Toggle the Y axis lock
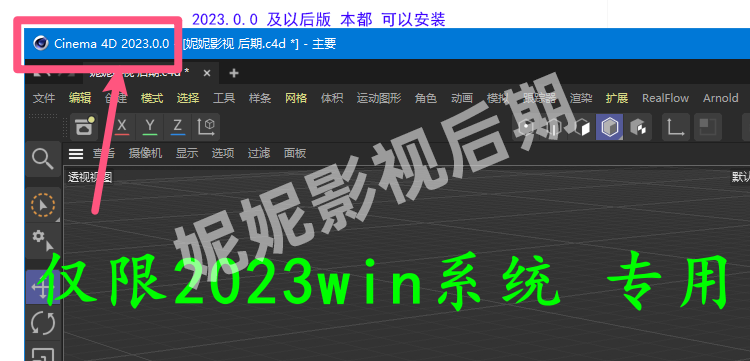Image resolution: width=750 pixels, height=361 pixels. (150, 127)
